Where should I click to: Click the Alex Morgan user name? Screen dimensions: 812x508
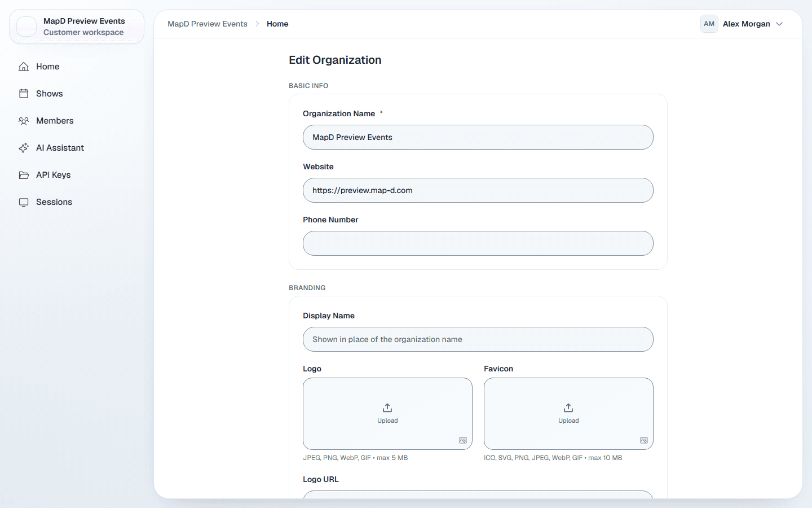tap(747, 24)
